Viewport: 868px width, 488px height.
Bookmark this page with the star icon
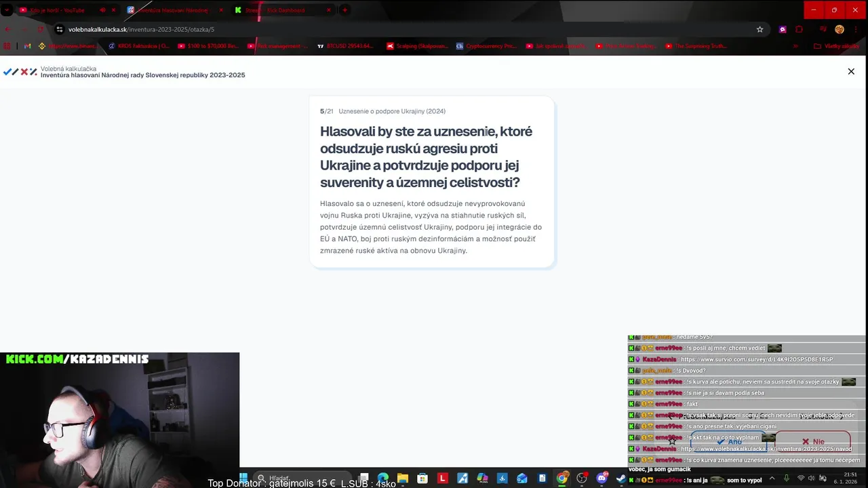click(759, 29)
